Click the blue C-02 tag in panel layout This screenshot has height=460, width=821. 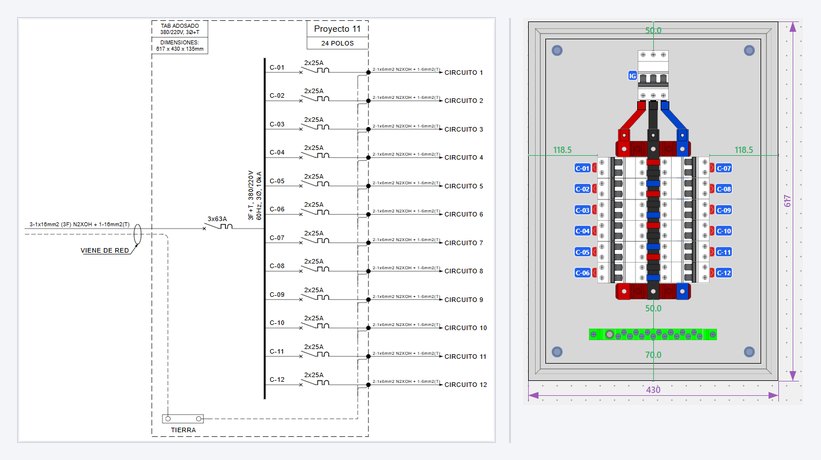[x=583, y=189]
